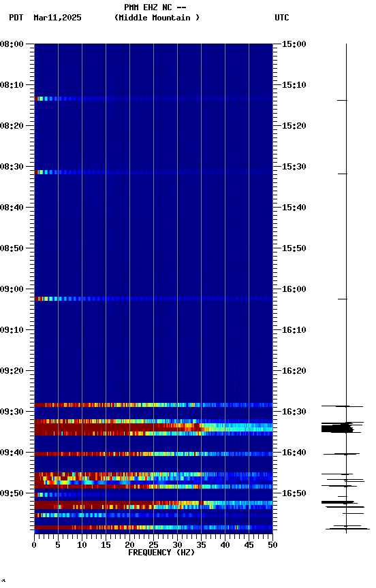The height and width of the screenshot is (588, 376).
Task: Click the date 'Mar11,2025'
Action: coord(57,18)
